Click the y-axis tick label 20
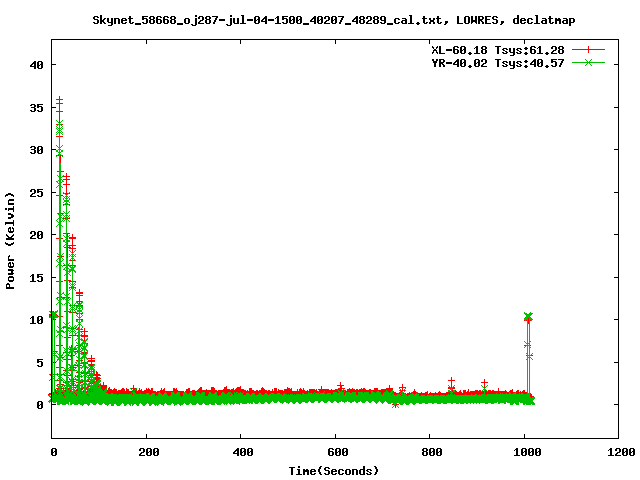 click(36, 235)
